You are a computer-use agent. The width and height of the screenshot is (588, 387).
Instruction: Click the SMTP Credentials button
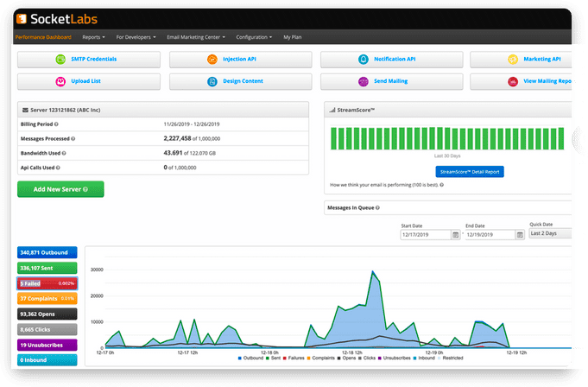pos(89,60)
